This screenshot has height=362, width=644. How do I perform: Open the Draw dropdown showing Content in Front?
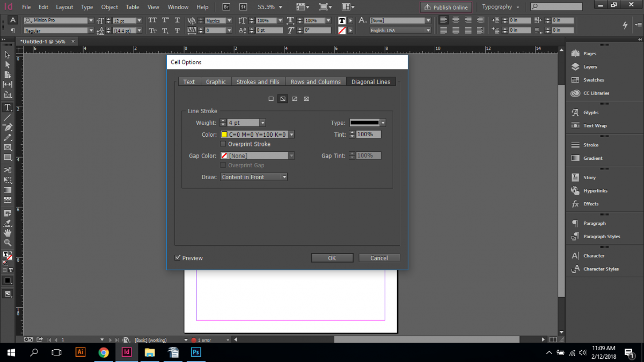coord(285,176)
